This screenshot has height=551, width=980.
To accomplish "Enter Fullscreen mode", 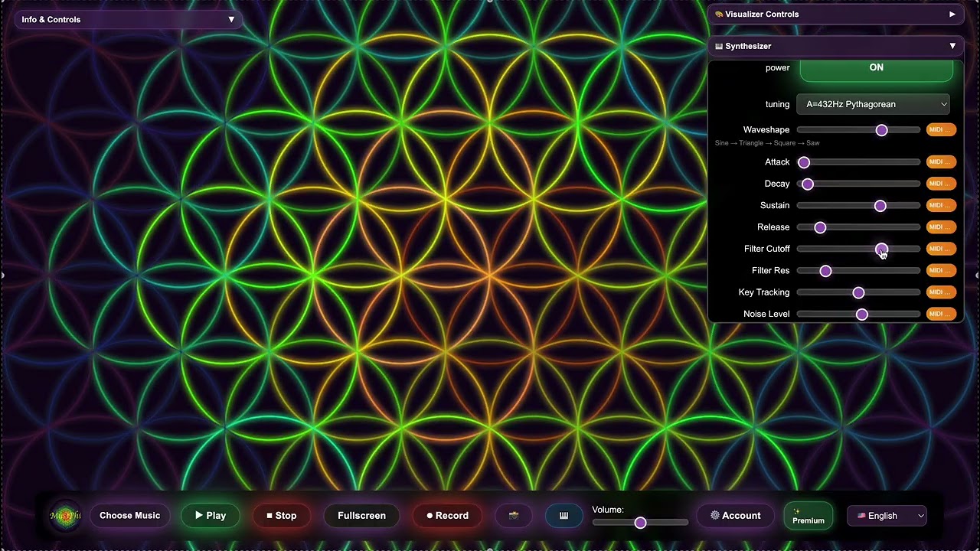I will (x=361, y=516).
